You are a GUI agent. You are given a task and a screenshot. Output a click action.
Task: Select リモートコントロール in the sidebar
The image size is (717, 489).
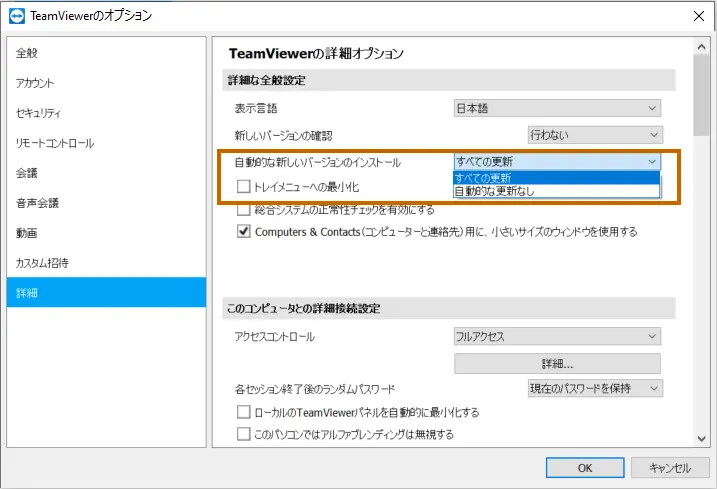(x=106, y=143)
